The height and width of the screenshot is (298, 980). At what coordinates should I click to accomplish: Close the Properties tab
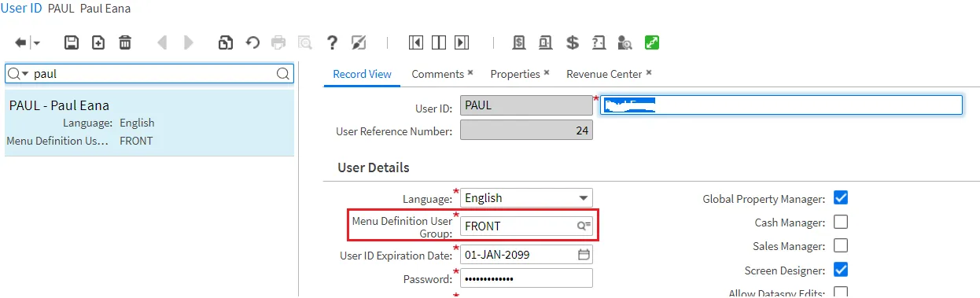(547, 72)
